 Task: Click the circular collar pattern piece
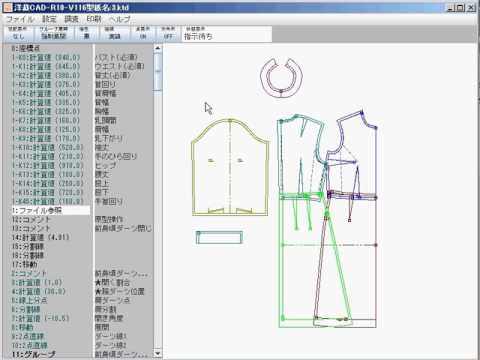(281, 78)
